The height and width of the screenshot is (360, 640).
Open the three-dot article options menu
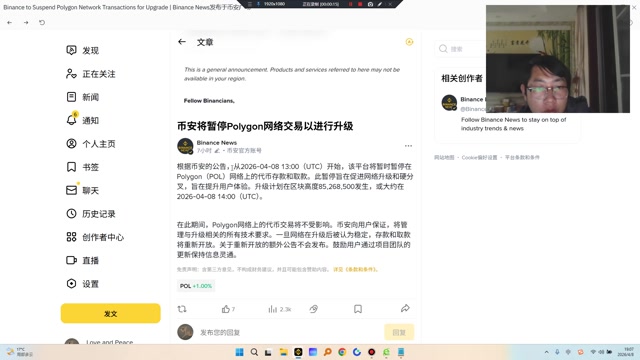point(408,146)
